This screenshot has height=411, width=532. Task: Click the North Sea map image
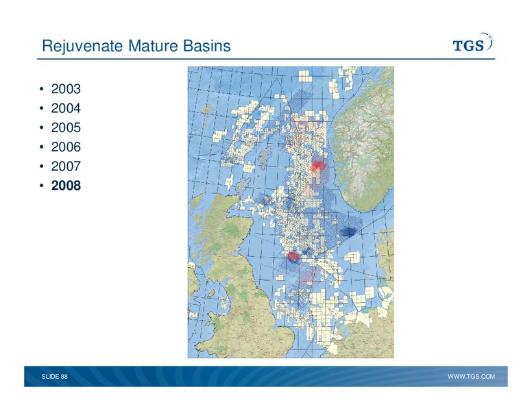(x=291, y=212)
